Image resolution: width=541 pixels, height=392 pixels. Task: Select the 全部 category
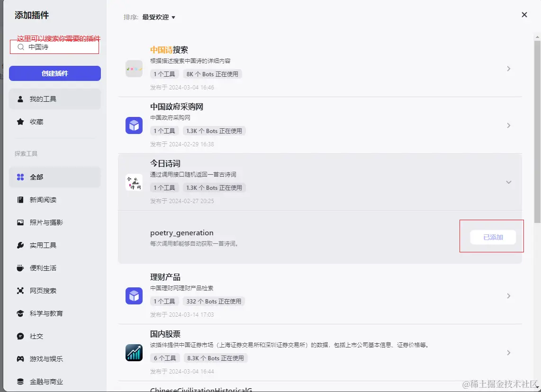click(x=55, y=177)
